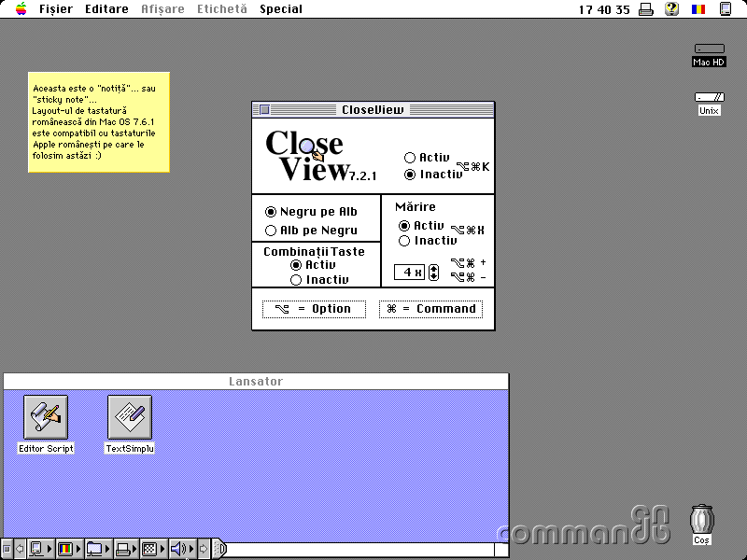Image resolution: width=747 pixels, height=560 pixels.
Task: Select the Unix disk icon
Action: click(x=709, y=104)
